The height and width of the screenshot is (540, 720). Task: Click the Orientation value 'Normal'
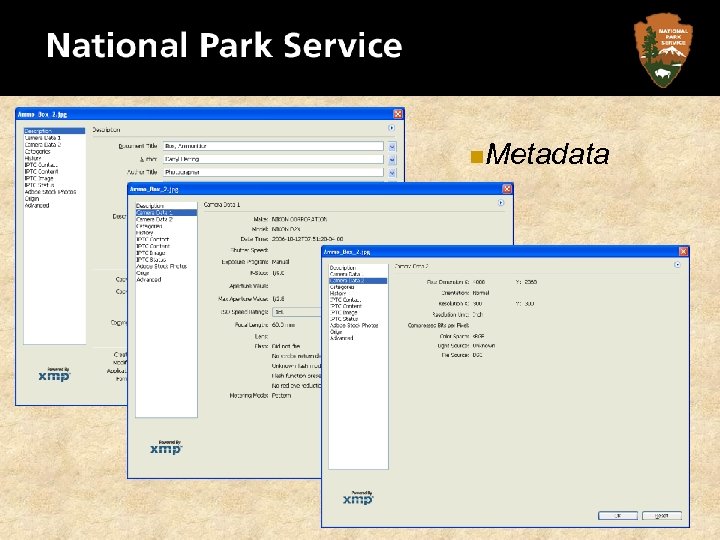click(481, 292)
